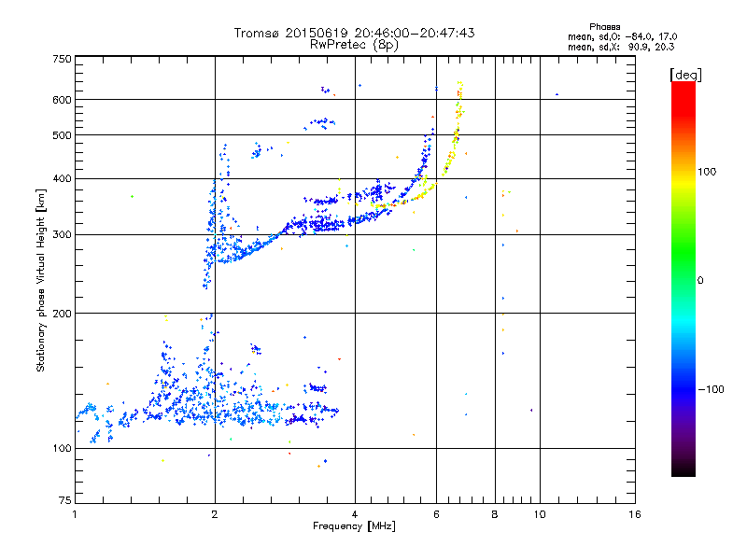
Task: Click y-axis tick label '300'
Action: coord(62,235)
